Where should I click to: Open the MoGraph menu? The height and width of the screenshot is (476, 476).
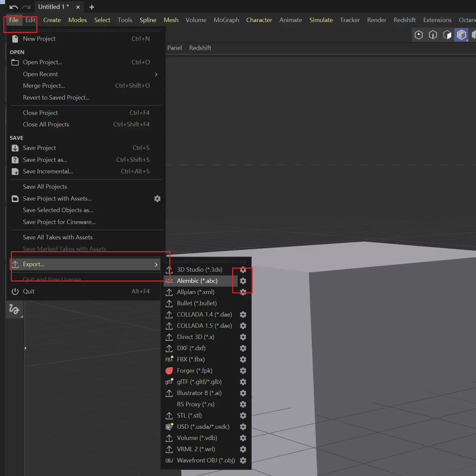pos(226,20)
